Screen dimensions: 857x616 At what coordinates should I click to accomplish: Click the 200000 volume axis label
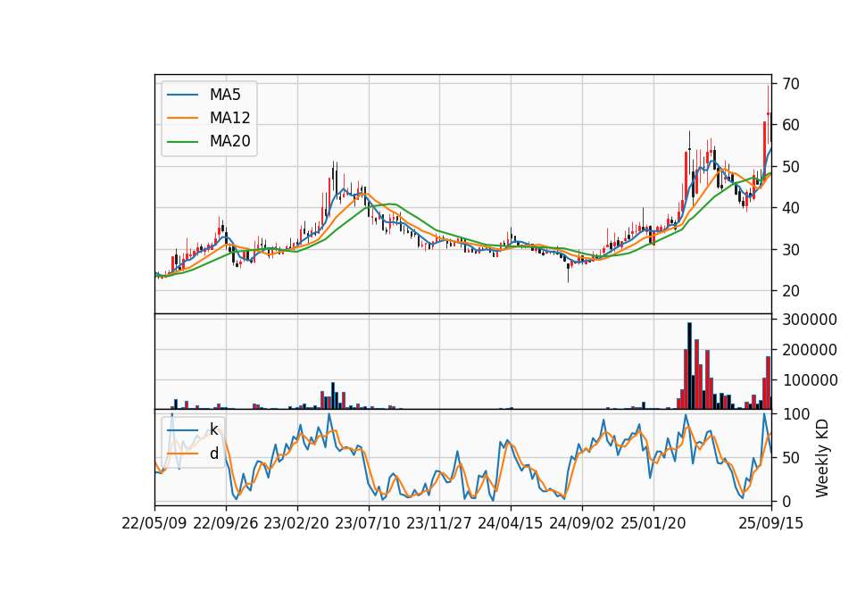click(810, 350)
